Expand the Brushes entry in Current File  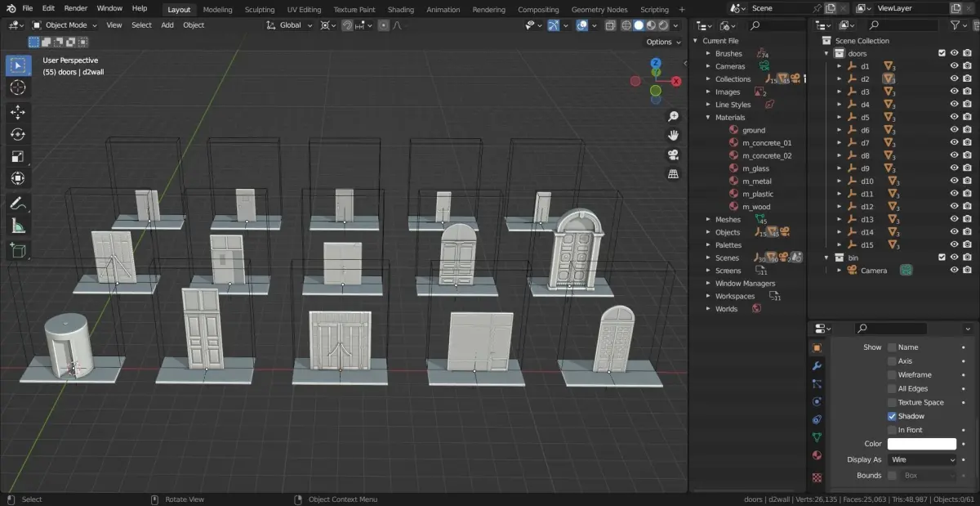coord(708,54)
